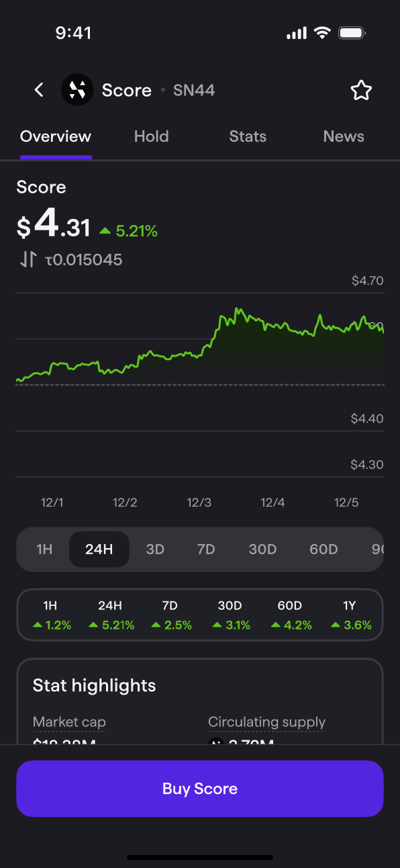Tap the 12/3 date on chart axis

(199, 503)
